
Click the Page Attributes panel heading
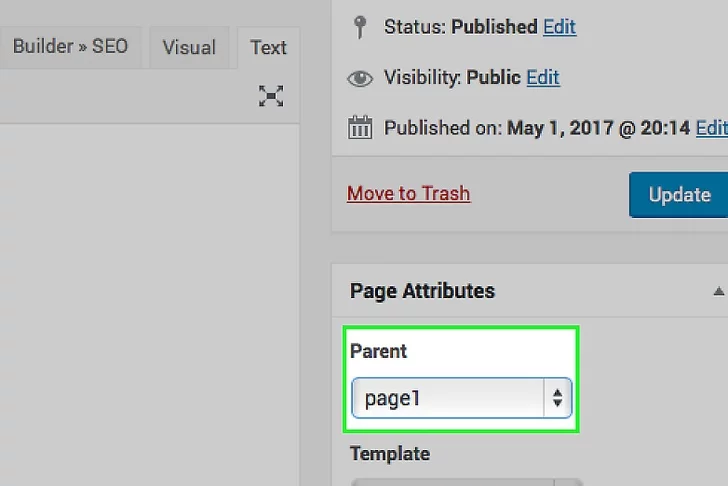tap(422, 291)
